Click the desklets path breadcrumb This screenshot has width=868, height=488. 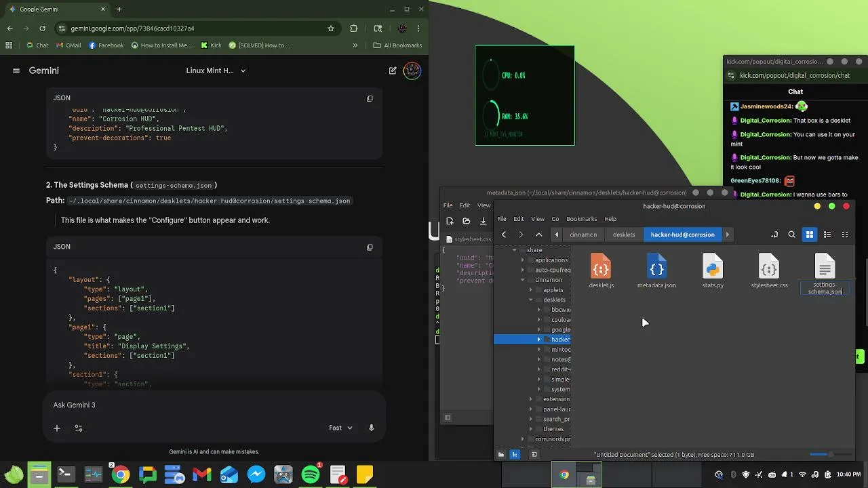click(x=624, y=235)
